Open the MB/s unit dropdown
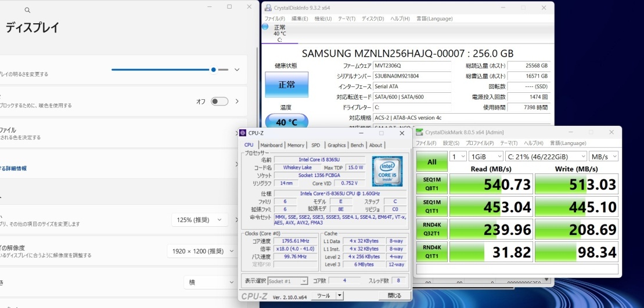 click(603, 157)
